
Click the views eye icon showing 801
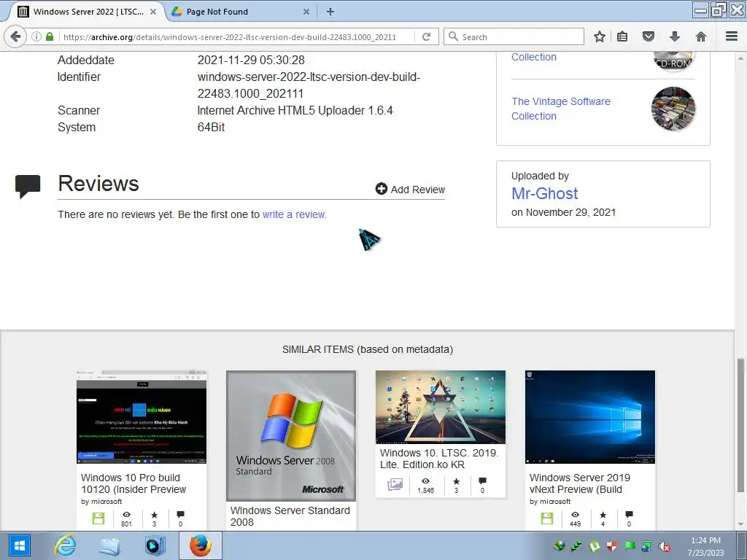(126, 515)
